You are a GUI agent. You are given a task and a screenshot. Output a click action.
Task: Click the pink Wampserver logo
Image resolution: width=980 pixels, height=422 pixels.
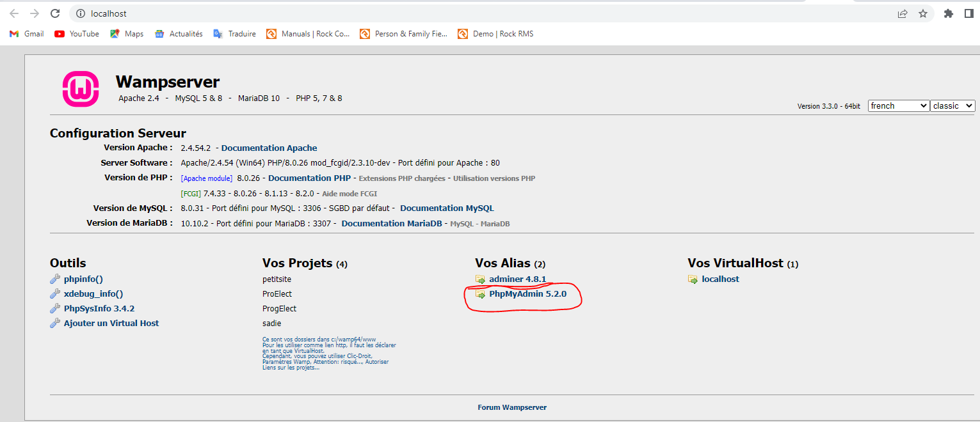tap(81, 88)
